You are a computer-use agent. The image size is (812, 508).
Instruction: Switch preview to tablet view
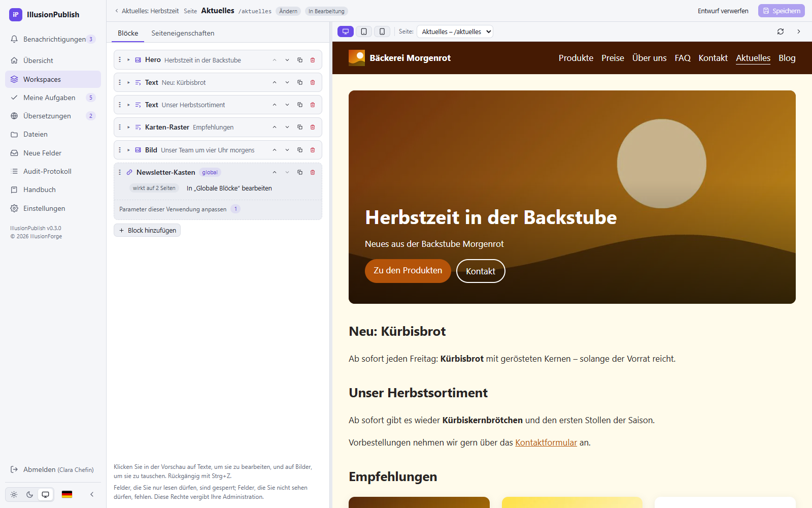364,31
